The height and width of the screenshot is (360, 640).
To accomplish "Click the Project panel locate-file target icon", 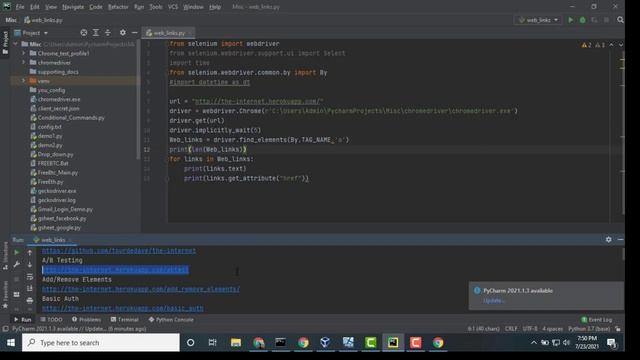I will click(84, 33).
